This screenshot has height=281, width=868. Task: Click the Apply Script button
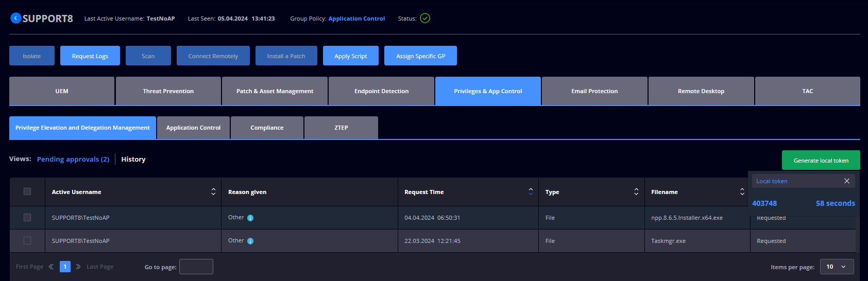(x=351, y=56)
